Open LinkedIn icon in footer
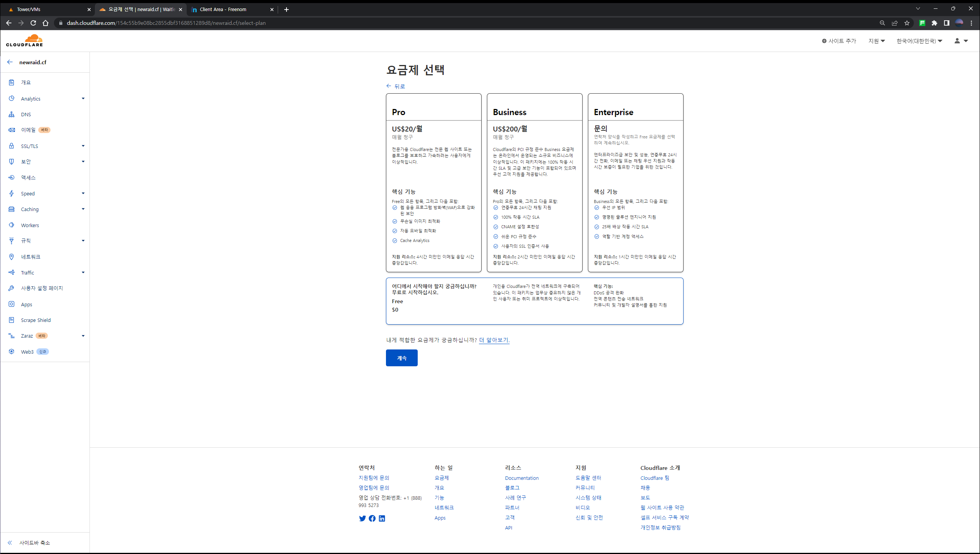The image size is (980, 554). [x=382, y=518]
